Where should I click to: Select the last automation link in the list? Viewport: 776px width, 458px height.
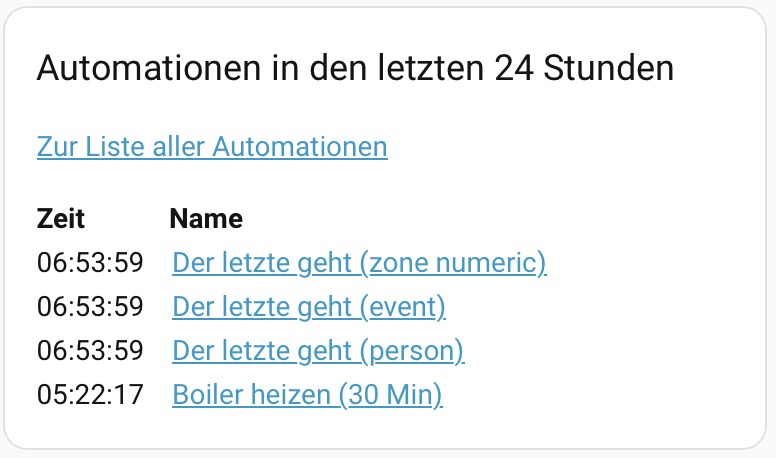click(307, 395)
